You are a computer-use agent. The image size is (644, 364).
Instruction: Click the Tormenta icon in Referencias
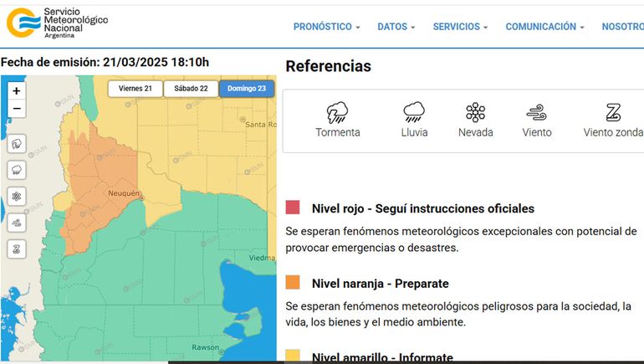click(338, 113)
